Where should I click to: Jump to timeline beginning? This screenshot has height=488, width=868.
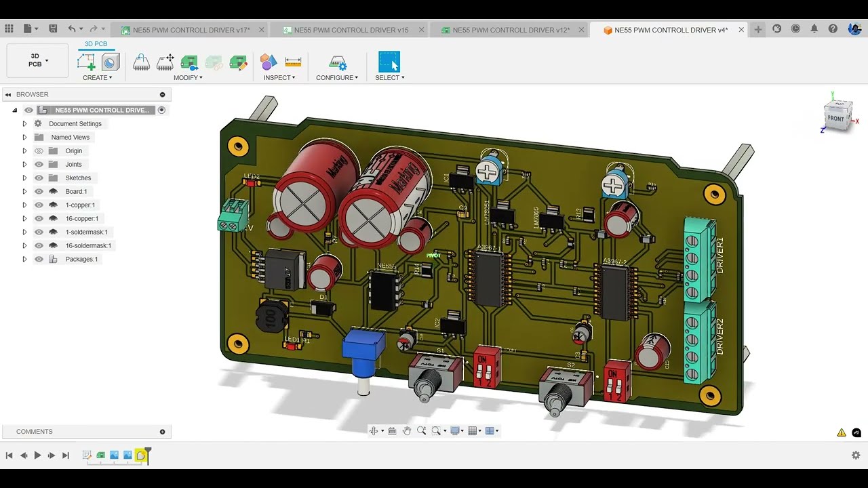9,455
